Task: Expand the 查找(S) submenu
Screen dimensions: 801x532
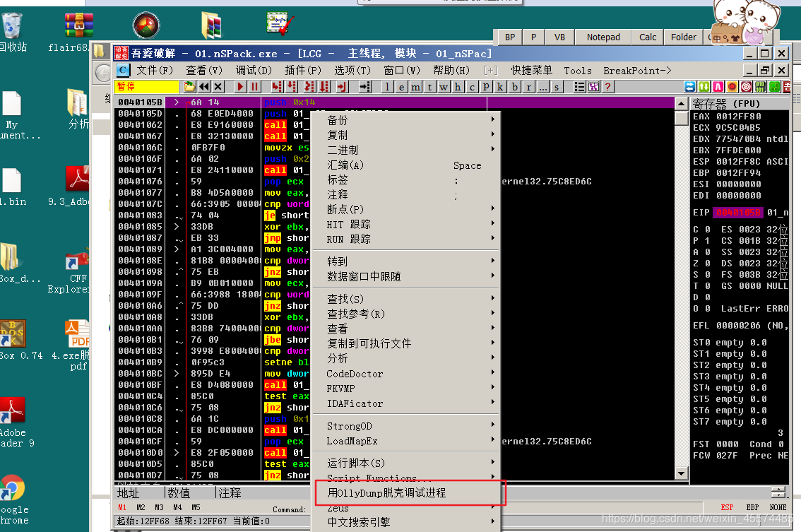Action: tap(405, 299)
